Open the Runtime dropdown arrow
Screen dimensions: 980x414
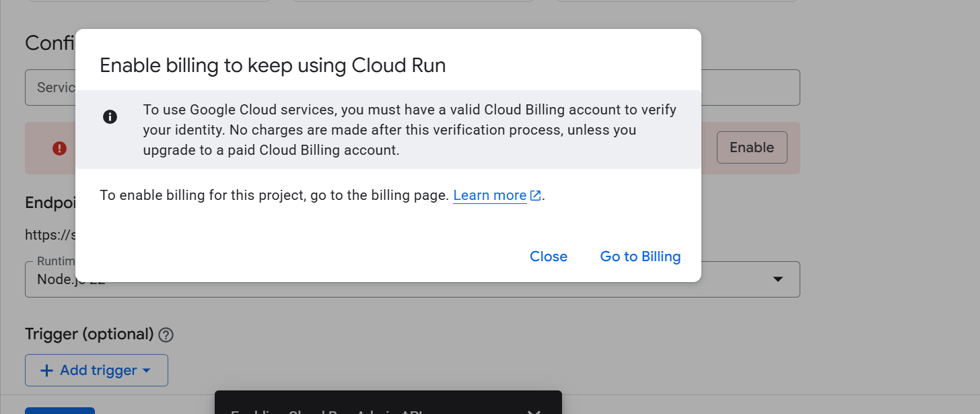[778, 279]
